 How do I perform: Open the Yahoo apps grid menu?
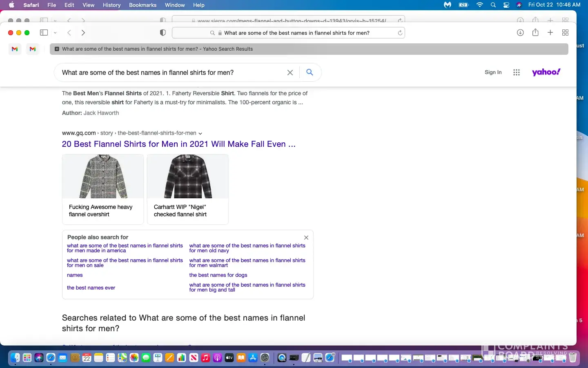(x=517, y=72)
